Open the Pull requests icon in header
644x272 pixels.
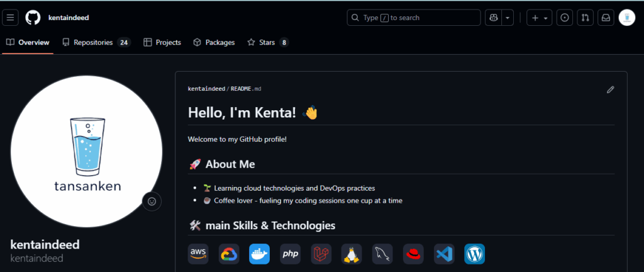pos(585,18)
